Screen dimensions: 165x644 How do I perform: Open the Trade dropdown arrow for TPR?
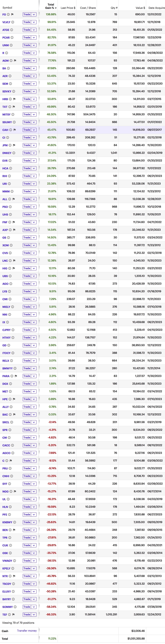[x=34, y=538]
